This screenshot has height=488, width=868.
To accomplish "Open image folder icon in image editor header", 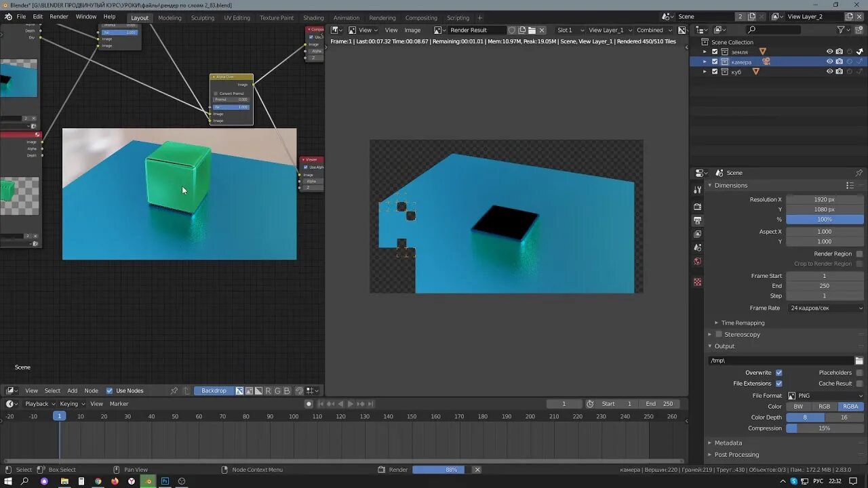I will tap(532, 30).
